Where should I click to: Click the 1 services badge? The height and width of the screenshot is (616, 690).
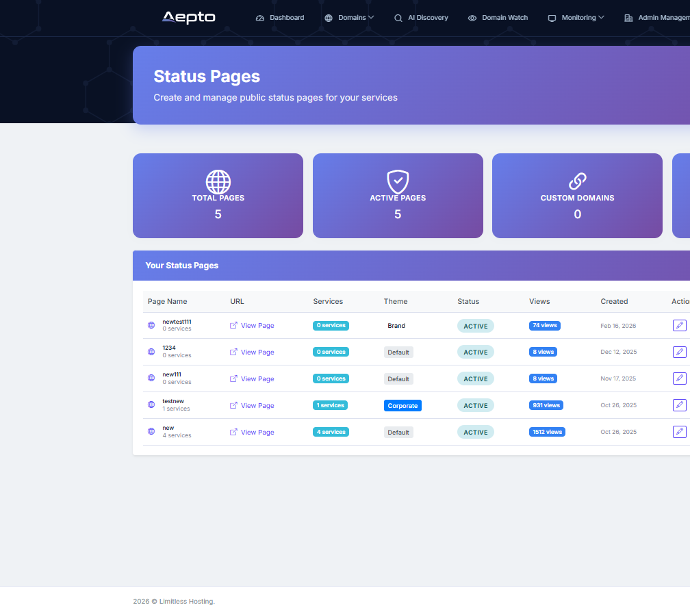330,405
